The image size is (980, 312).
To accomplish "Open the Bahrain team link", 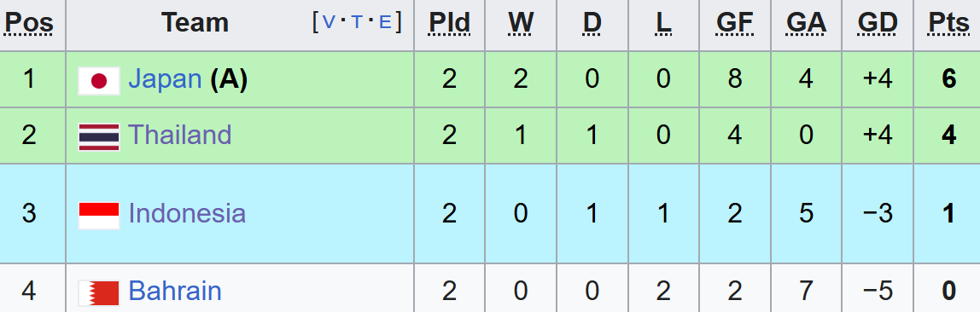I will (x=175, y=292).
